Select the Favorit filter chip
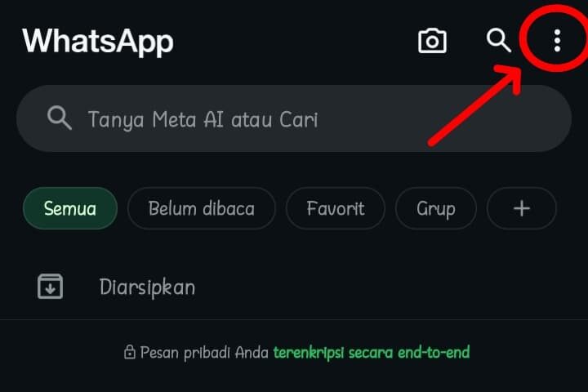 tap(336, 208)
